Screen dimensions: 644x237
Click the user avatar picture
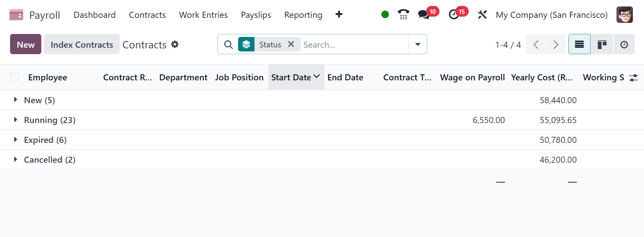(624, 15)
